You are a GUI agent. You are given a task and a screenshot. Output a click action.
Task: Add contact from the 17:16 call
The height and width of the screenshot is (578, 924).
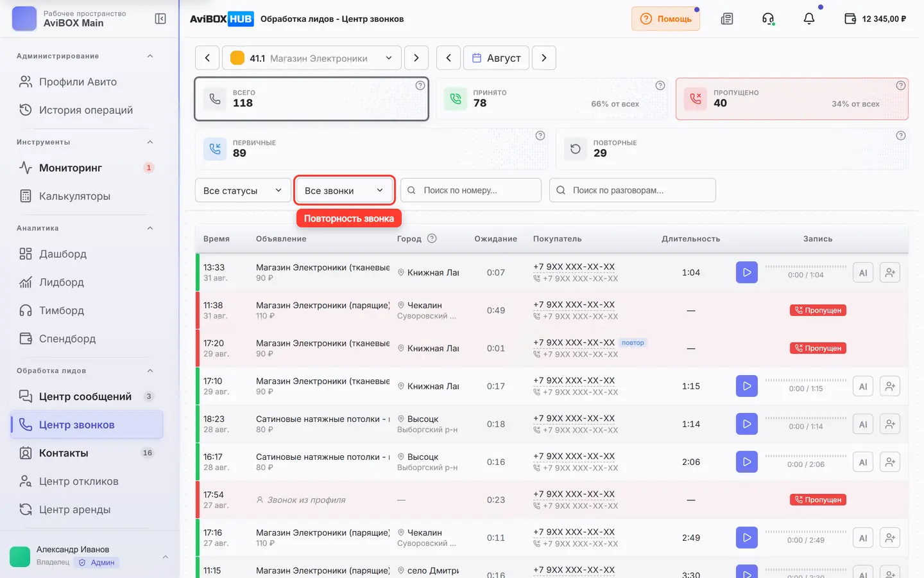890,538
